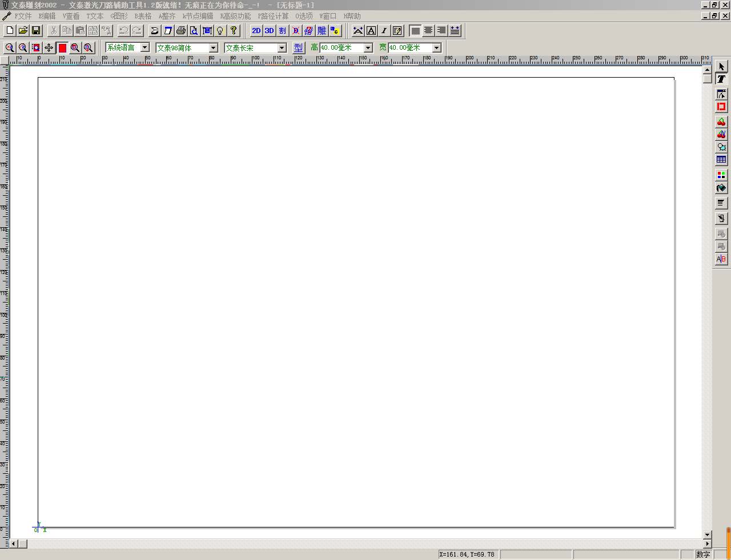The image size is (731, 560).
Task: Expand the 文泰98简体 font library dropdown
Action: pos(213,48)
